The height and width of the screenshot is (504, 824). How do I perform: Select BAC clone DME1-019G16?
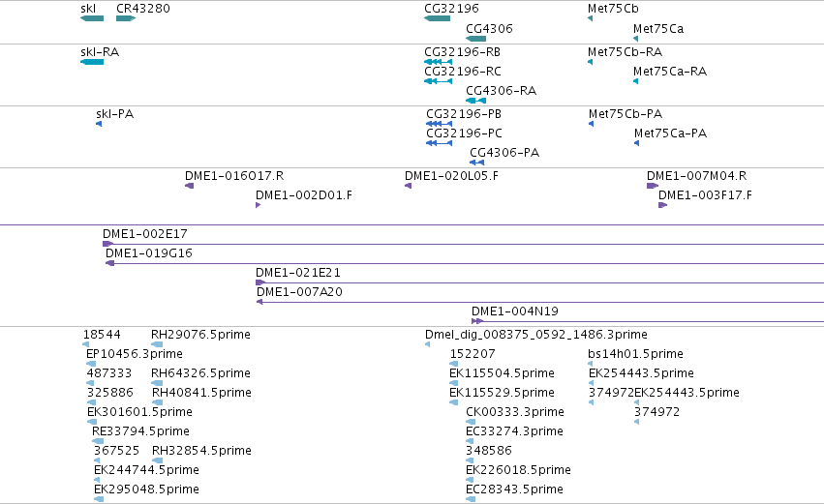click(465, 263)
